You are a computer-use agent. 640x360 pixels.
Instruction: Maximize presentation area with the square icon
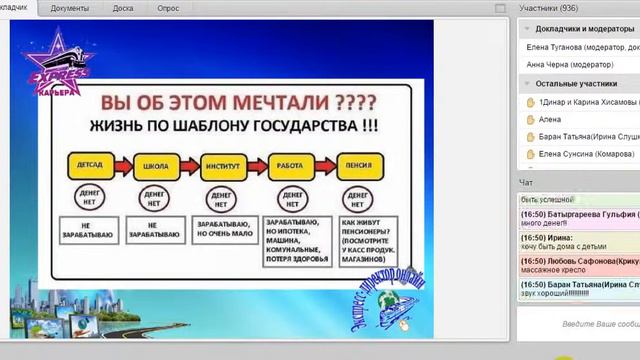(x=500, y=8)
